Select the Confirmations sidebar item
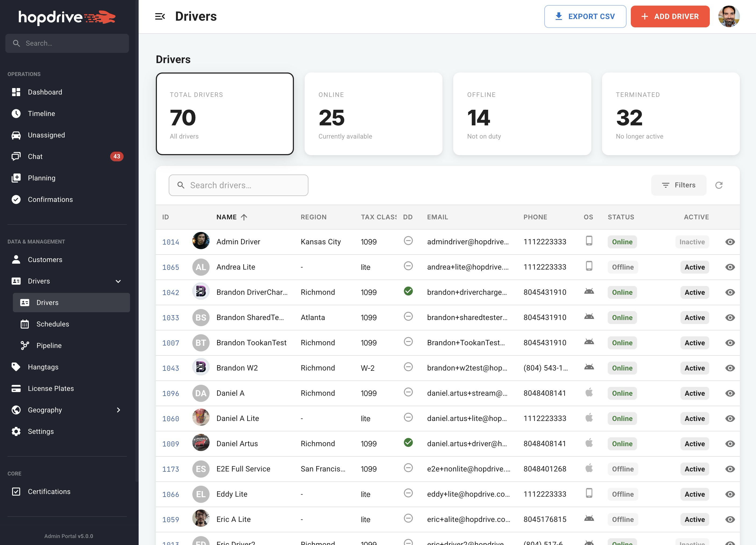Viewport: 756px width, 545px height. click(50, 199)
